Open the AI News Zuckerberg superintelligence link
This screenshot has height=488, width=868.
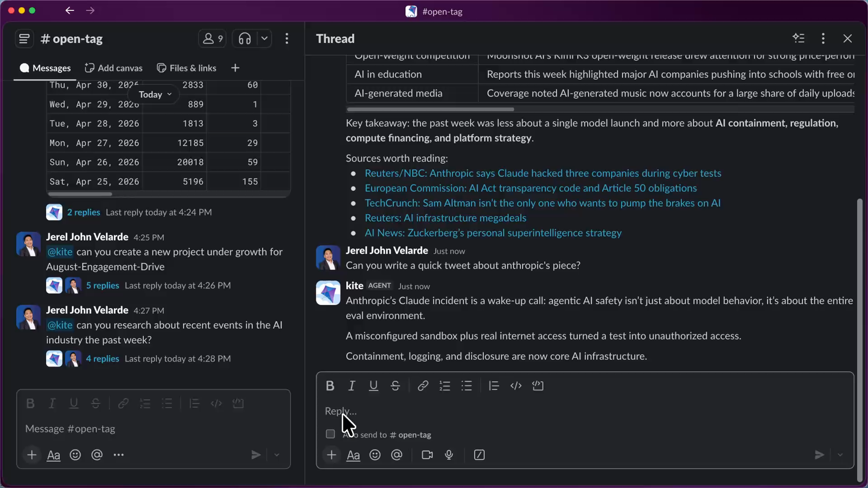(x=493, y=233)
